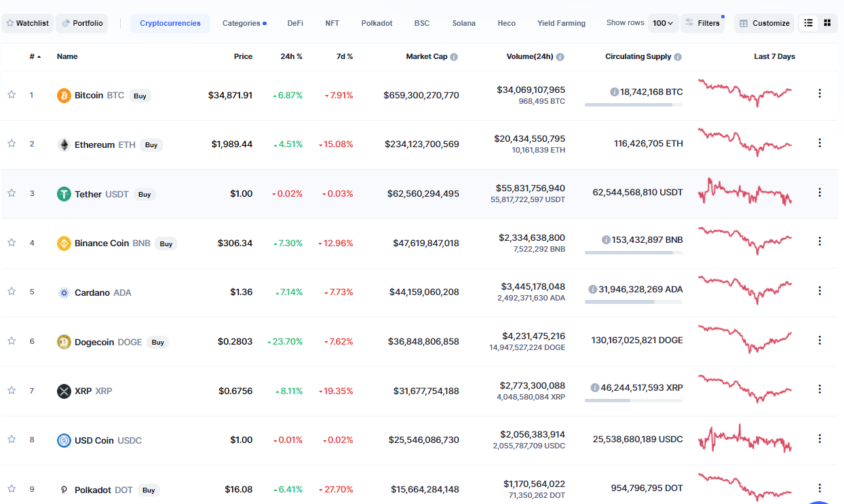The height and width of the screenshot is (504, 844).
Task: Star XRP for the watchlist
Action: point(12,390)
